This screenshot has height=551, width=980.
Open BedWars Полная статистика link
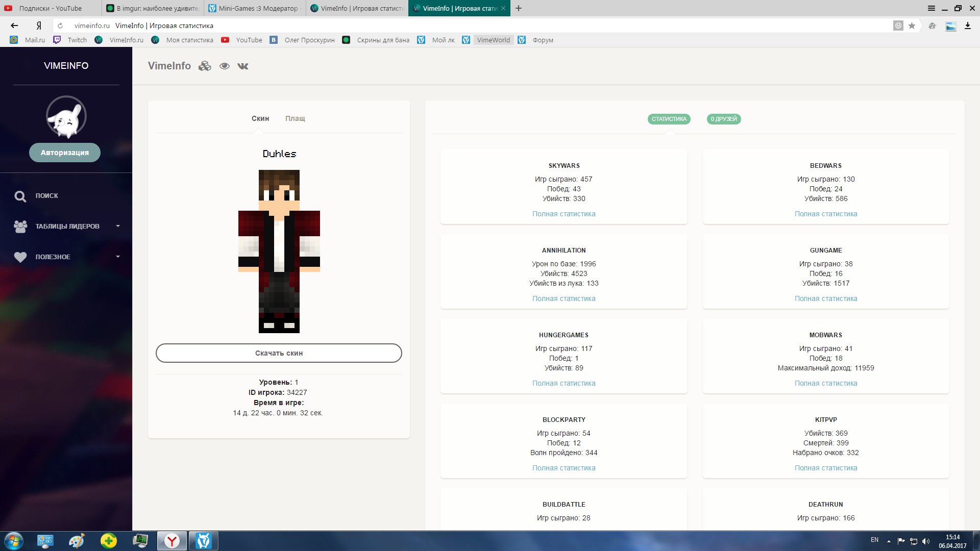tap(826, 214)
